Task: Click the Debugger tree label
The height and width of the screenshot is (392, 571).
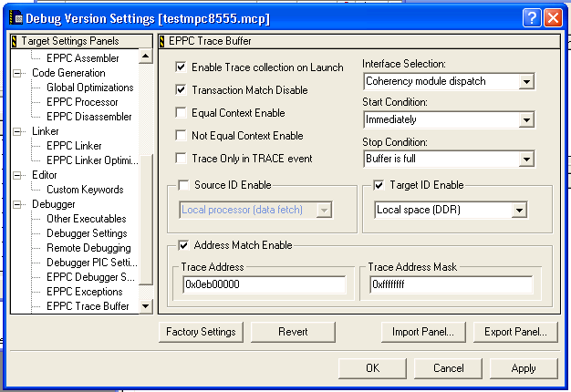Action: (x=54, y=204)
